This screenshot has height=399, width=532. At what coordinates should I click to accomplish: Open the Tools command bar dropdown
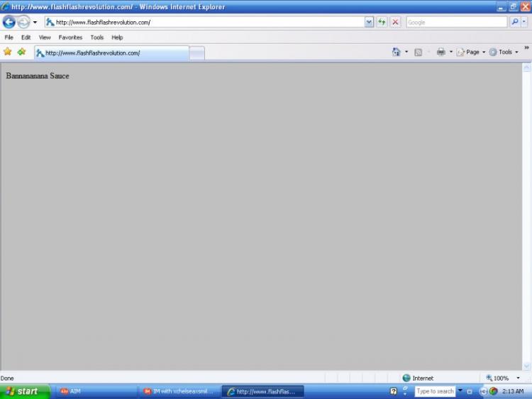tap(504, 52)
